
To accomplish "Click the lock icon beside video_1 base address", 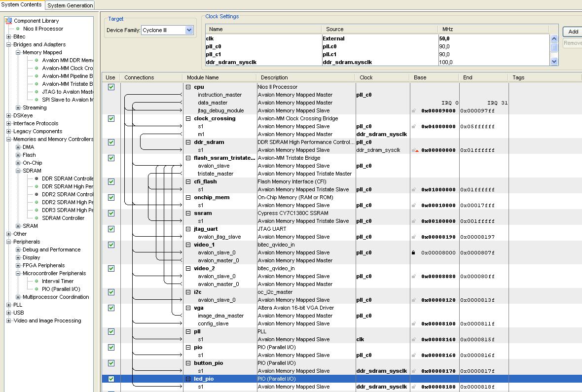I will point(413,252).
